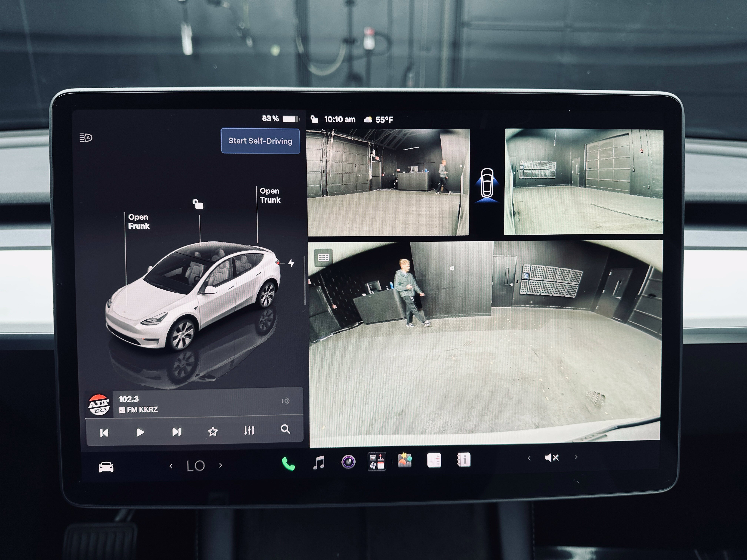Open the audio equalizer settings
747x560 pixels.
[x=249, y=430]
